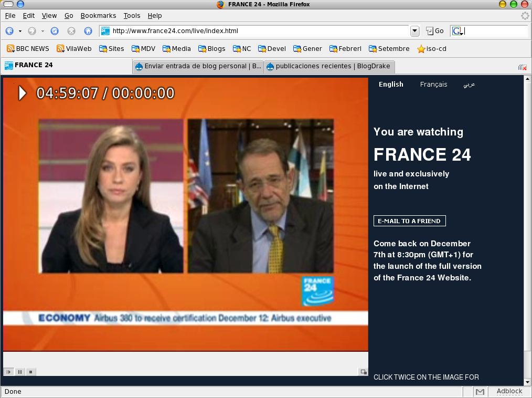Open the Blogs bookmark folder

point(212,48)
